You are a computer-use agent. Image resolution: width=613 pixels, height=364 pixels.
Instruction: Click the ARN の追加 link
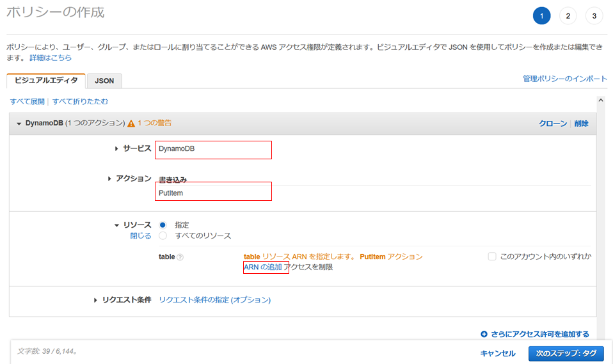[263, 267]
